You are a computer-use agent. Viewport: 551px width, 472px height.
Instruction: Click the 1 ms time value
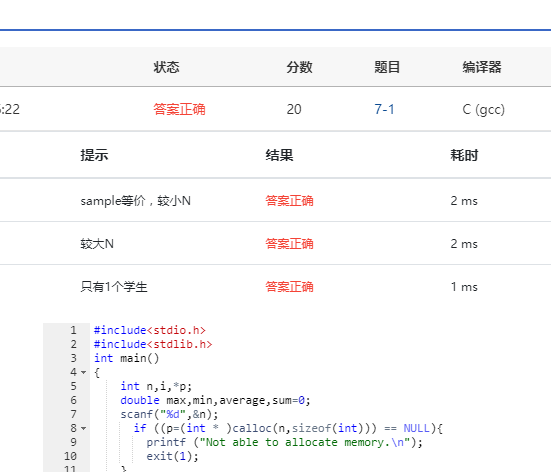click(464, 287)
